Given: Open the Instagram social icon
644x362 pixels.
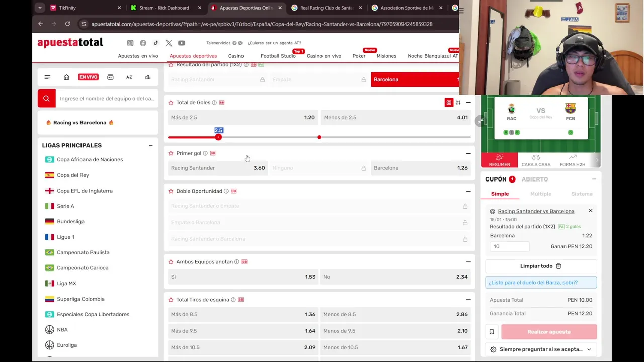Looking at the screenshot, I should [x=130, y=43].
